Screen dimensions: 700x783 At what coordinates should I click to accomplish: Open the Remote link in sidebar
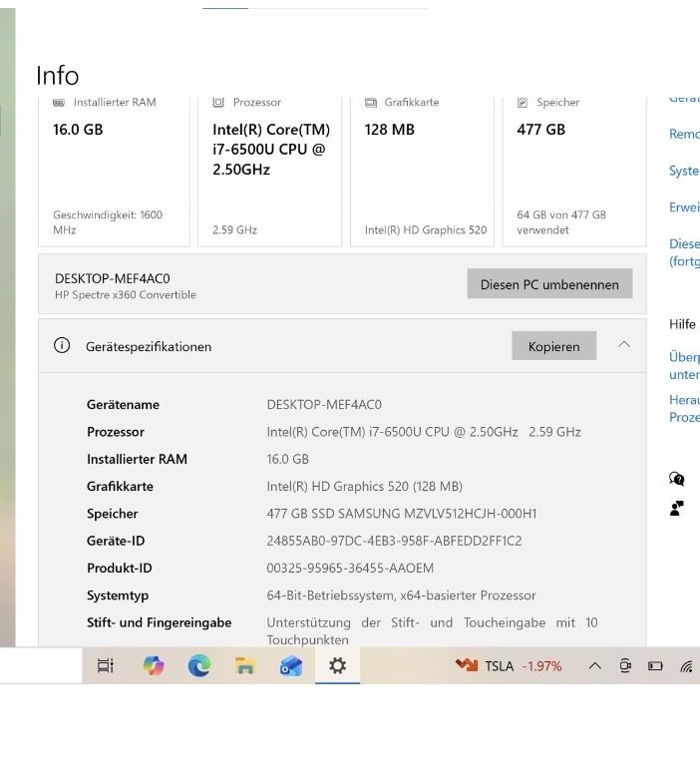[684, 134]
